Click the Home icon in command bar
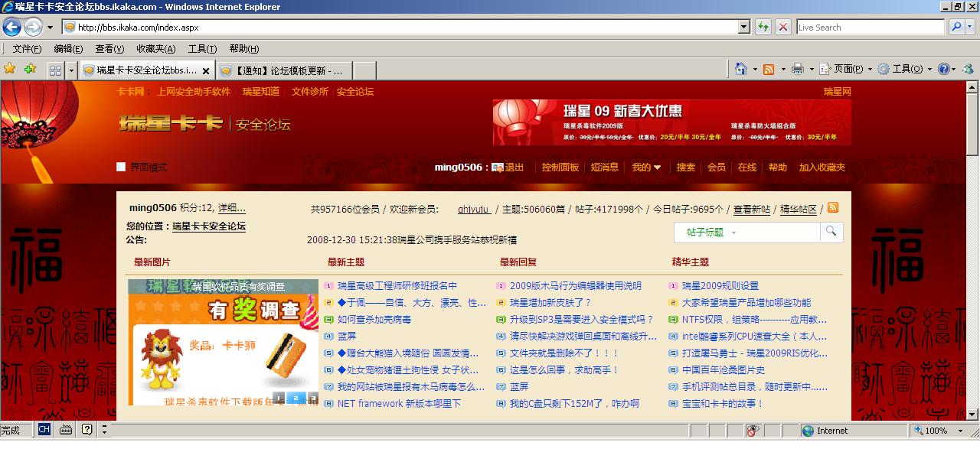The width and height of the screenshot is (980, 462). tap(740, 69)
